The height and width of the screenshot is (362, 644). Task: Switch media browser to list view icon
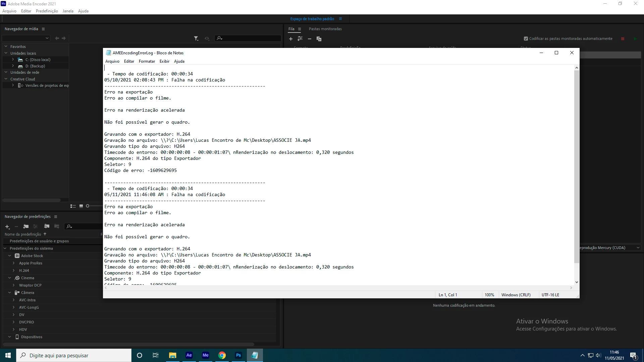[x=73, y=206]
